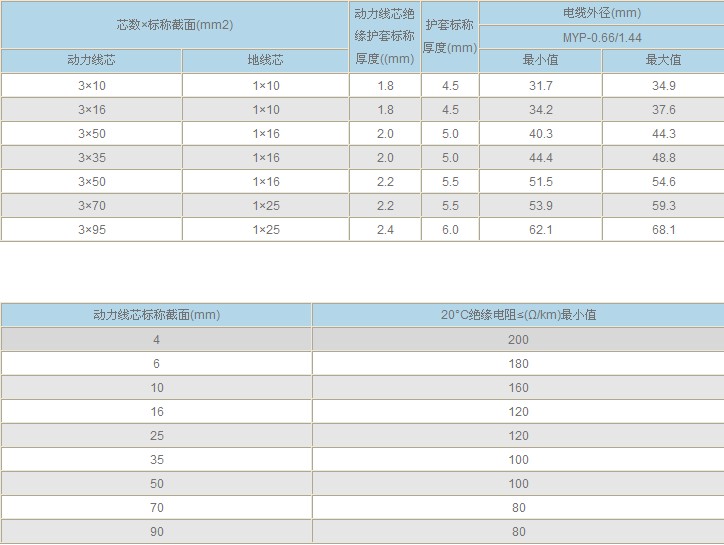Select the minimum diameter value 34.2
This screenshot has width=724, height=545.
(541, 109)
